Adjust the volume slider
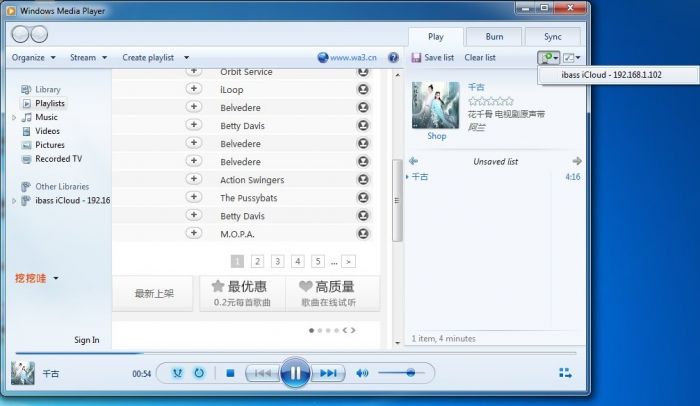This screenshot has width=700, height=406. coord(401,373)
